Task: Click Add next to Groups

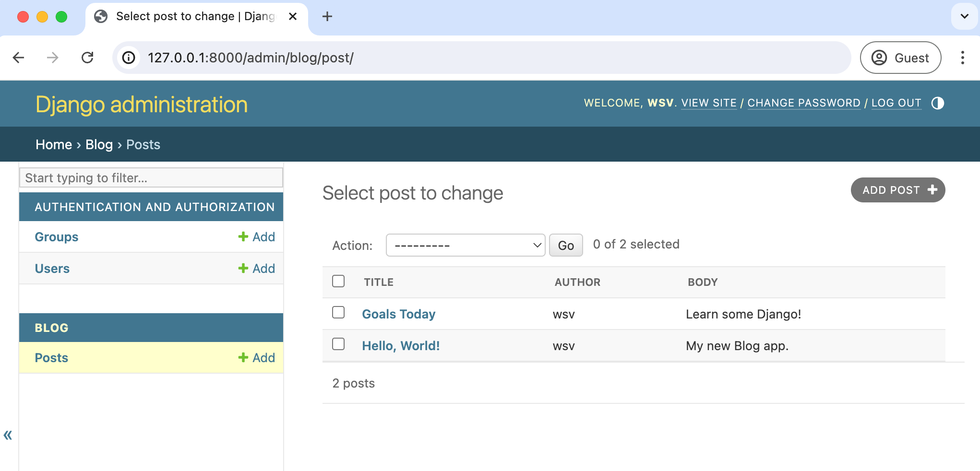Action: click(257, 237)
